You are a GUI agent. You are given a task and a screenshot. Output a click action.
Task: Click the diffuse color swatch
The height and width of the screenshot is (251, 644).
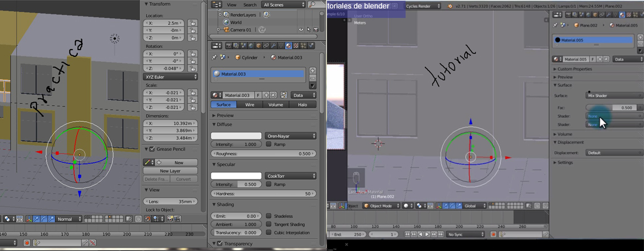pos(236,136)
